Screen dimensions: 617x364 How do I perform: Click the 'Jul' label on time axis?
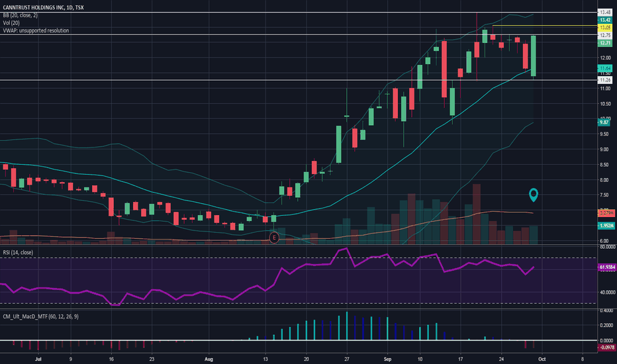point(38,359)
